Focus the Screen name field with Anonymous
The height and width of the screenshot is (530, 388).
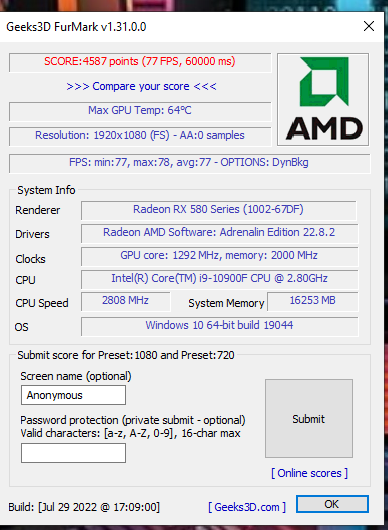click(x=73, y=395)
